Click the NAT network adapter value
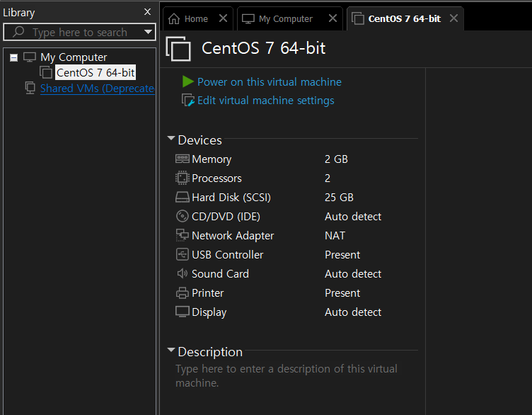The height and width of the screenshot is (415, 532). 335,235
